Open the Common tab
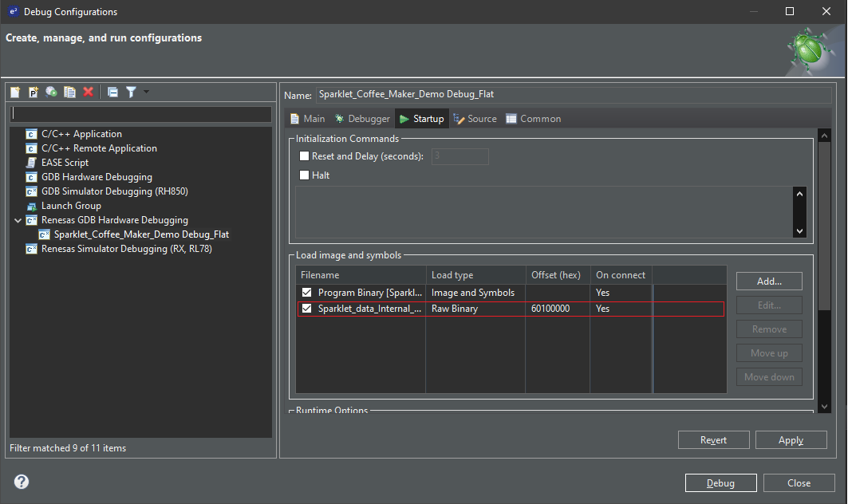 [533, 119]
